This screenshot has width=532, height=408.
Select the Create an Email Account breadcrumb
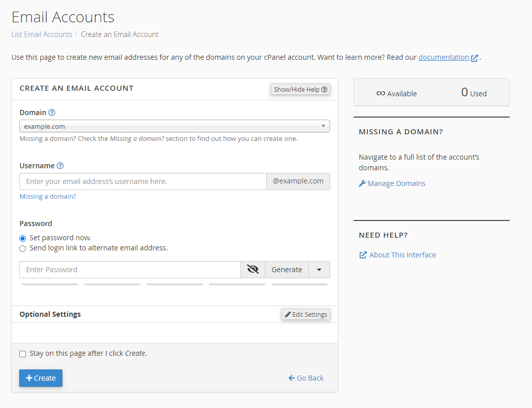coord(119,34)
